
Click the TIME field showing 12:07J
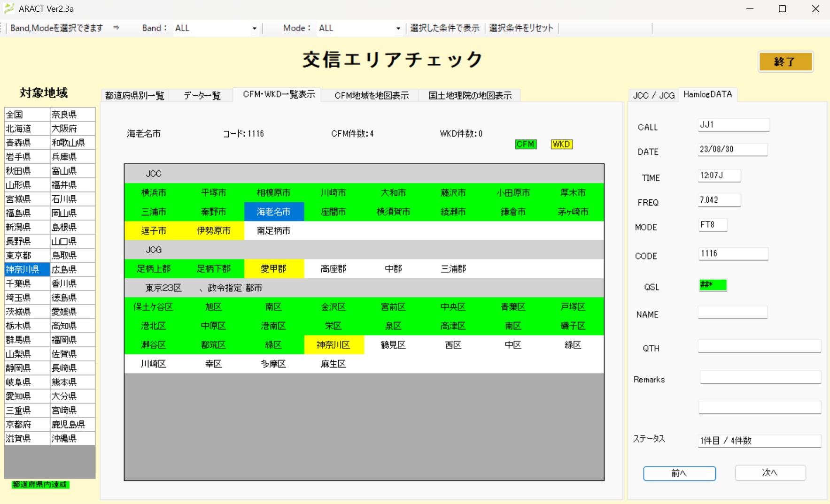click(719, 176)
